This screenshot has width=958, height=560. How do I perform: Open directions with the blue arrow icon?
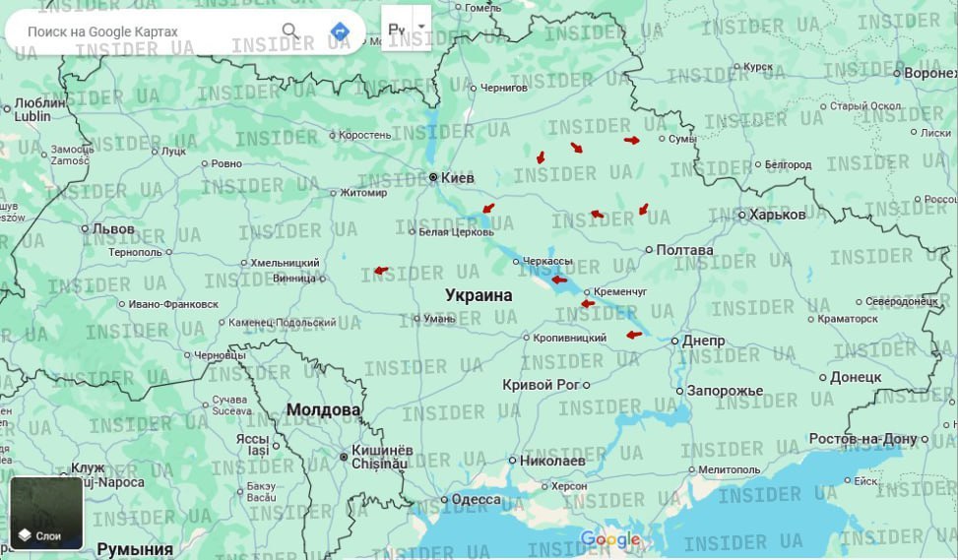click(340, 31)
